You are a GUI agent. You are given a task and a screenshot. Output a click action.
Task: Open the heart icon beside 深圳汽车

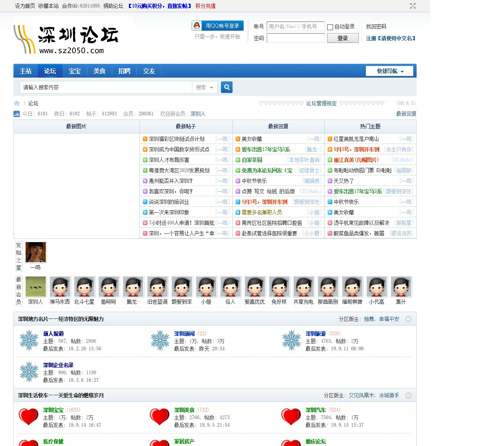coord(291,417)
